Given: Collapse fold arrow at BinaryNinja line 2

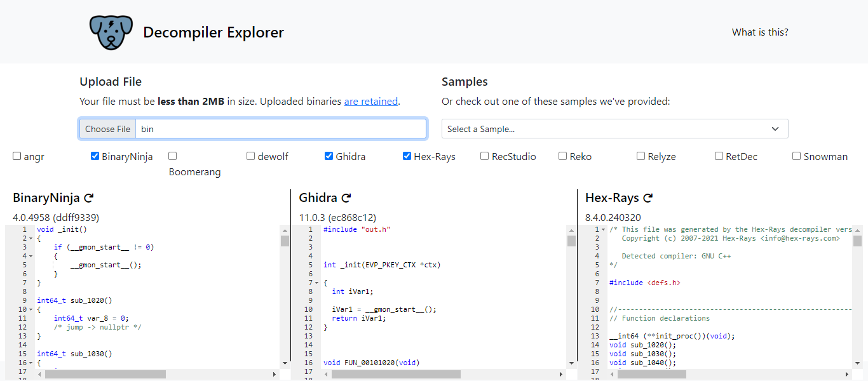Looking at the screenshot, I should point(31,238).
